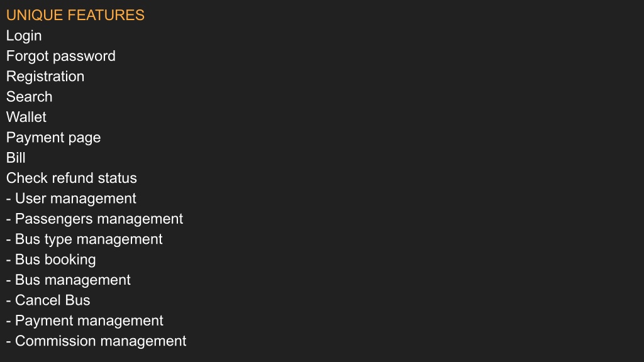This screenshot has width=644, height=362.
Task: Select the Bill text line
Action: (x=16, y=158)
